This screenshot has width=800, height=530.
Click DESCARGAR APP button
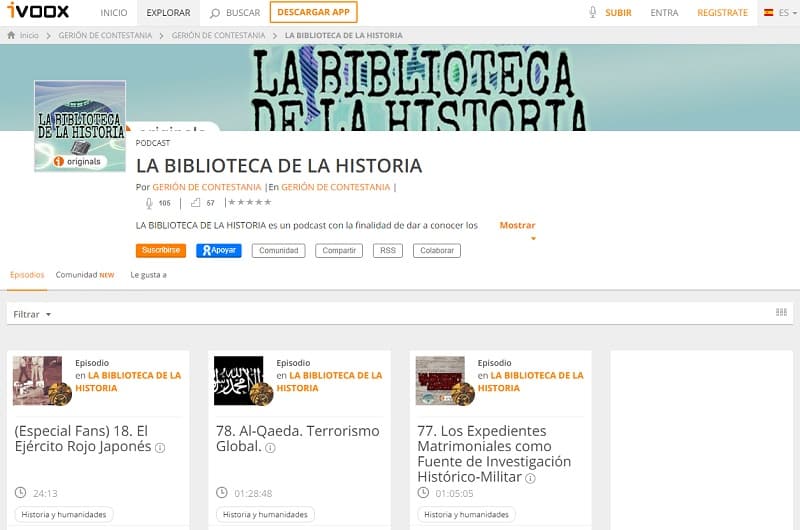[313, 12]
